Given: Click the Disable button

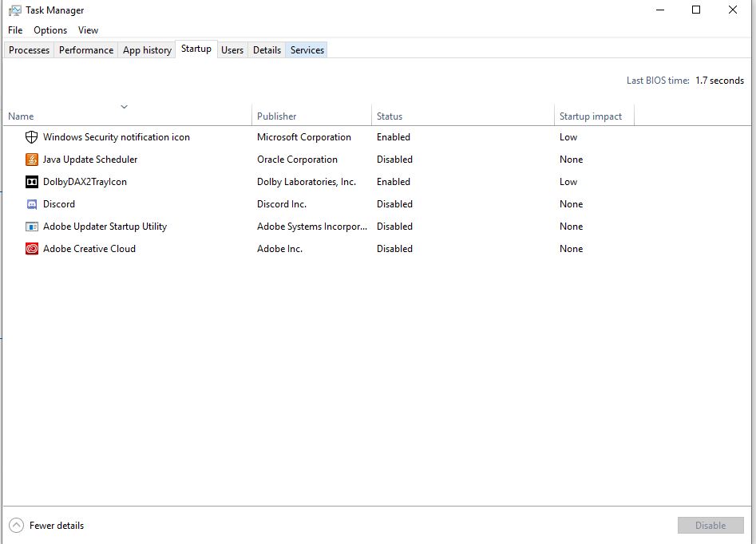Looking at the screenshot, I should 710,525.
